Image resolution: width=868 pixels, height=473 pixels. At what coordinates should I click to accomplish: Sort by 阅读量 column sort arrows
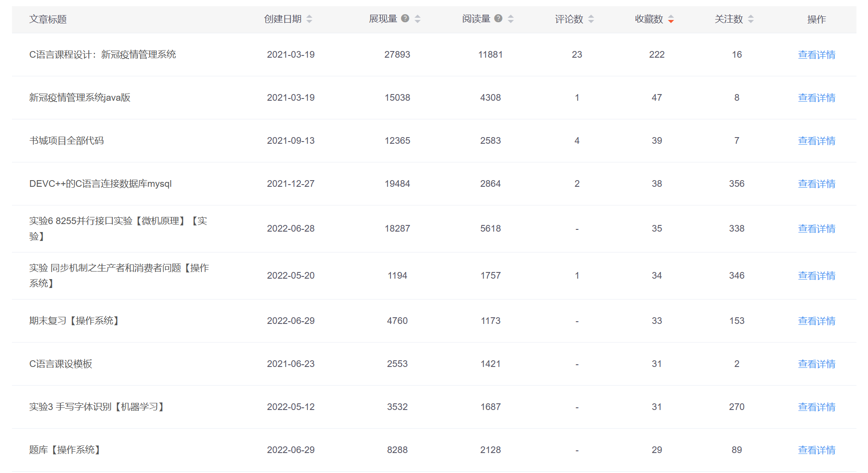[x=511, y=19]
